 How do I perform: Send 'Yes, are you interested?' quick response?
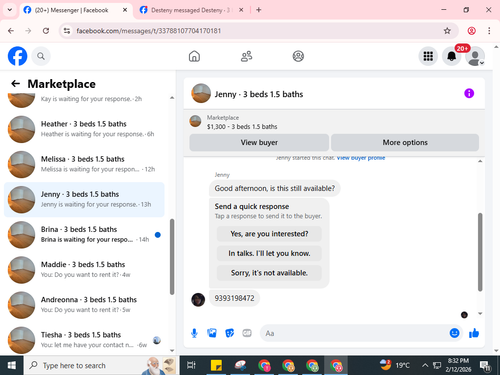tap(269, 234)
